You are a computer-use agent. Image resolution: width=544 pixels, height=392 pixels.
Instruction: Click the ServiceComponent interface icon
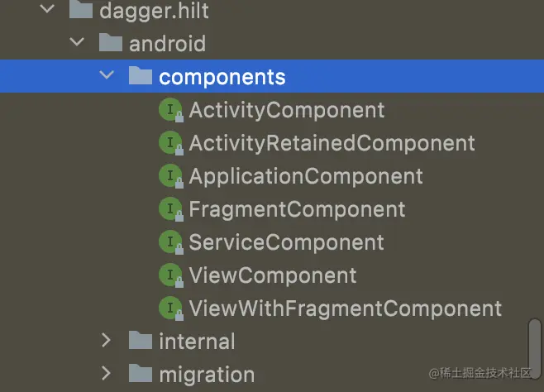click(169, 241)
